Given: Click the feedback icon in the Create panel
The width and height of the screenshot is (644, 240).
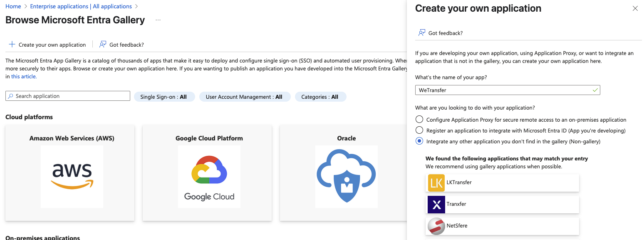Looking at the screenshot, I should click(x=422, y=33).
